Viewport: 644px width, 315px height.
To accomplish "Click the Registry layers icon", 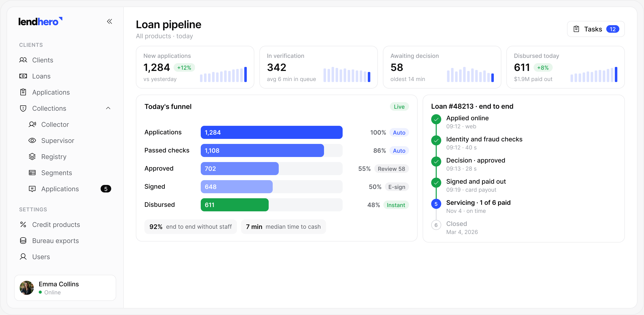I will click(32, 157).
